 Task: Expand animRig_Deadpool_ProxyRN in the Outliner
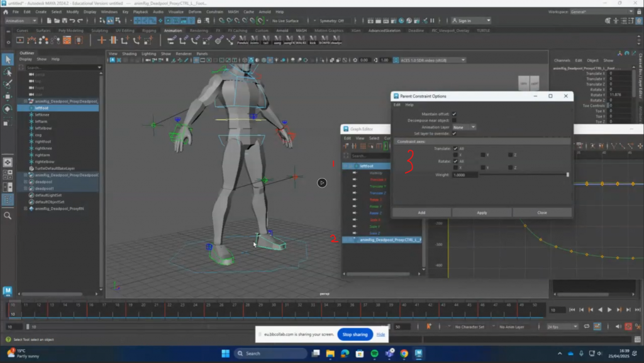tap(25, 209)
